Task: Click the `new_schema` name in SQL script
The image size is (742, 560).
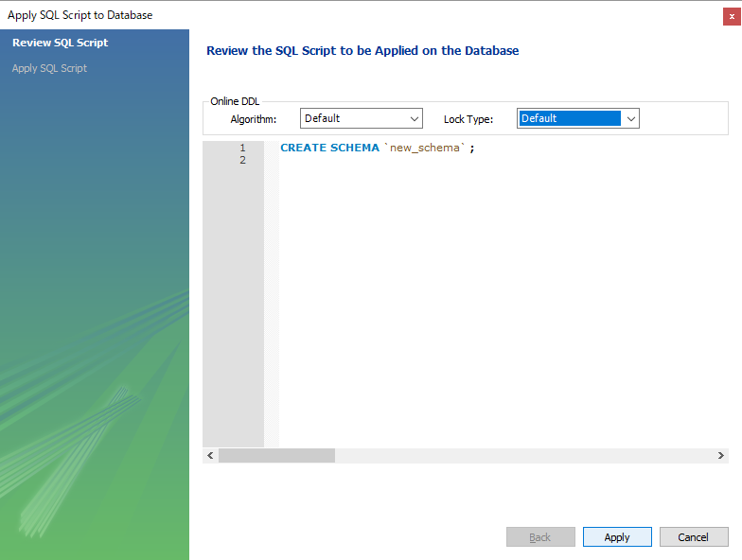Action: (x=424, y=148)
